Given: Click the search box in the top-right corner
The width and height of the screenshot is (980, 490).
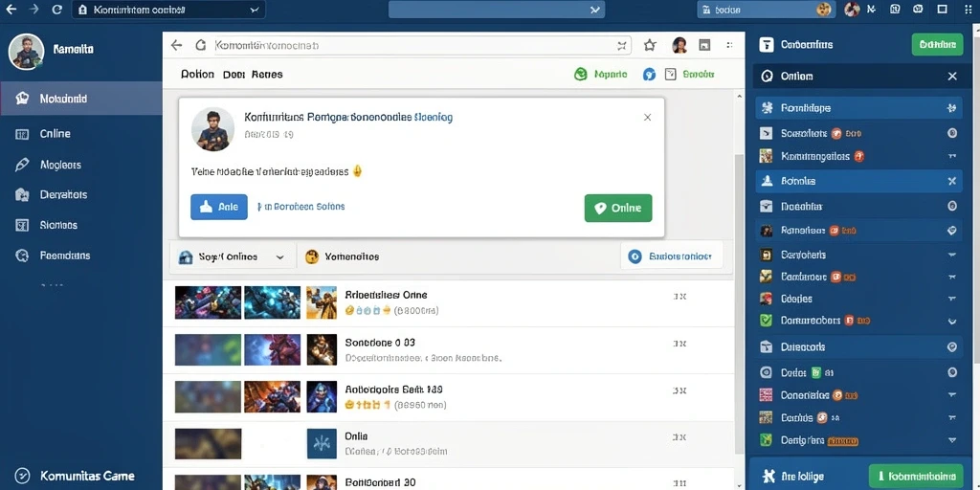Looking at the screenshot, I should point(767,10).
